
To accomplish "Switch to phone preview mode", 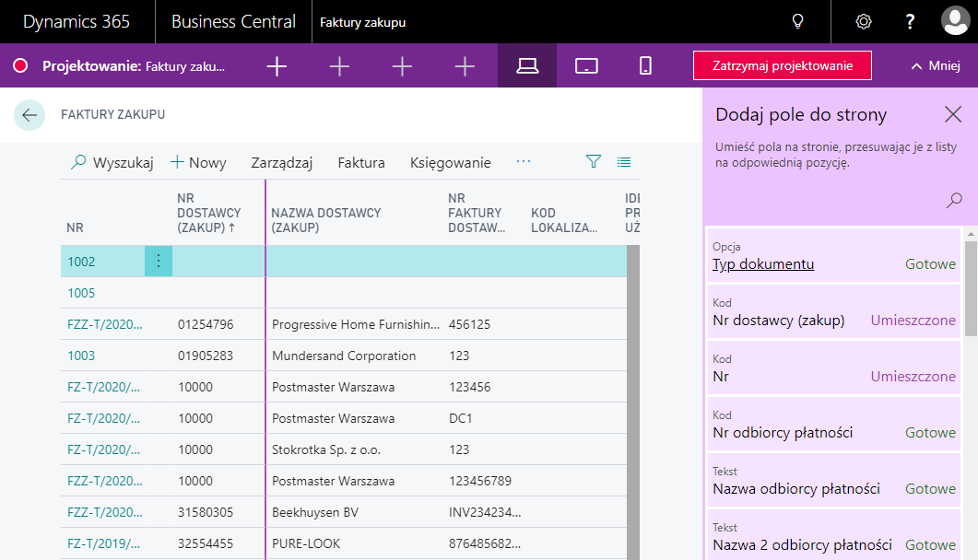I will pyautogui.click(x=645, y=65).
